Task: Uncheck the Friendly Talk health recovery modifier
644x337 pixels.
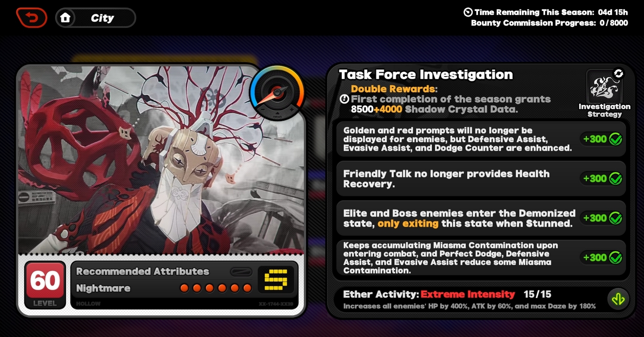Action: coord(615,178)
